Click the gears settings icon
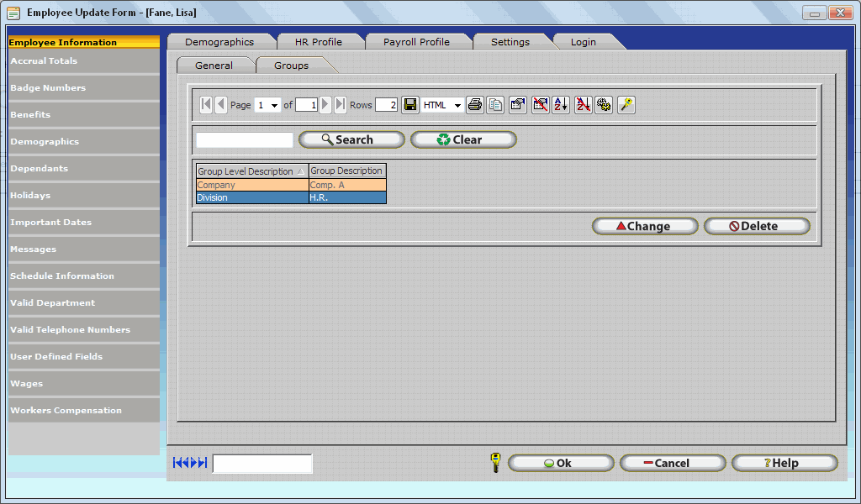The image size is (861, 504). click(604, 105)
